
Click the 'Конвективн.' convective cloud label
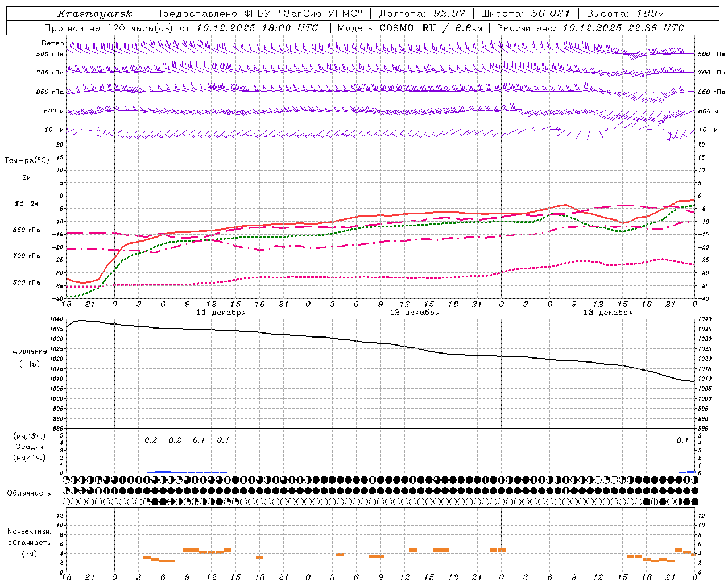click(30, 531)
